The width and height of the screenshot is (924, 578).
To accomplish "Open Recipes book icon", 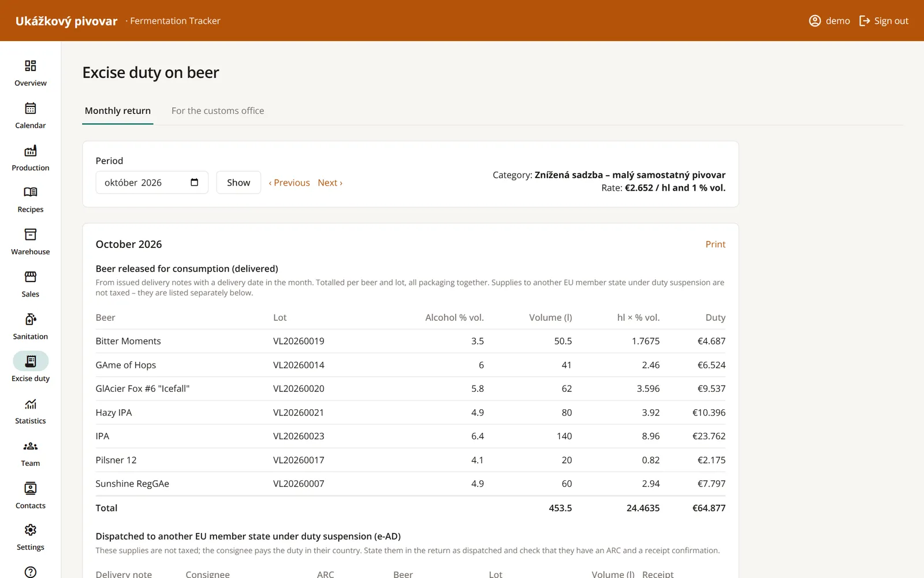I will [x=31, y=192].
